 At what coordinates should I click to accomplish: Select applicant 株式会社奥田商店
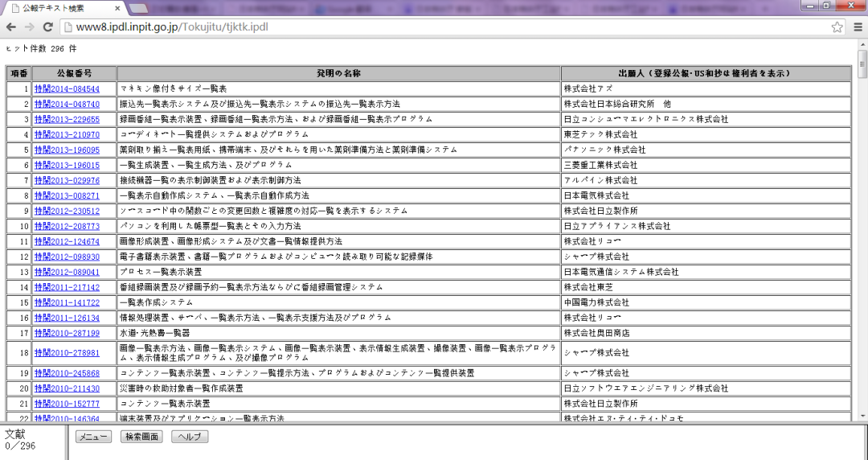[596, 333]
